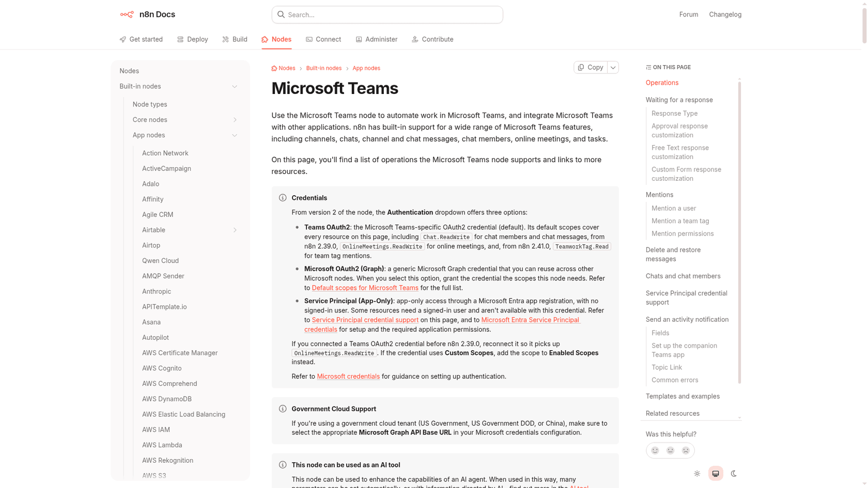
Task: Click the search magnifier icon
Action: coord(281,14)
